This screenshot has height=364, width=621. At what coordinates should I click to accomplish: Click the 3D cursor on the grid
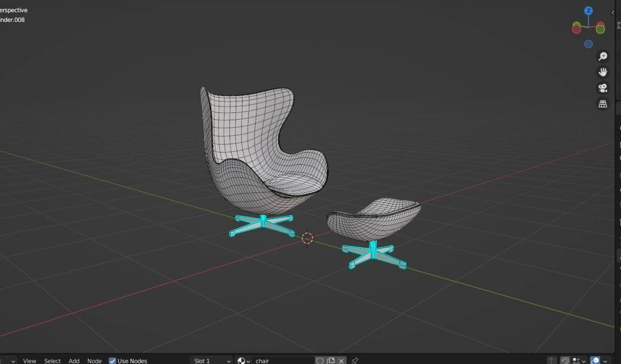[307, 238]
